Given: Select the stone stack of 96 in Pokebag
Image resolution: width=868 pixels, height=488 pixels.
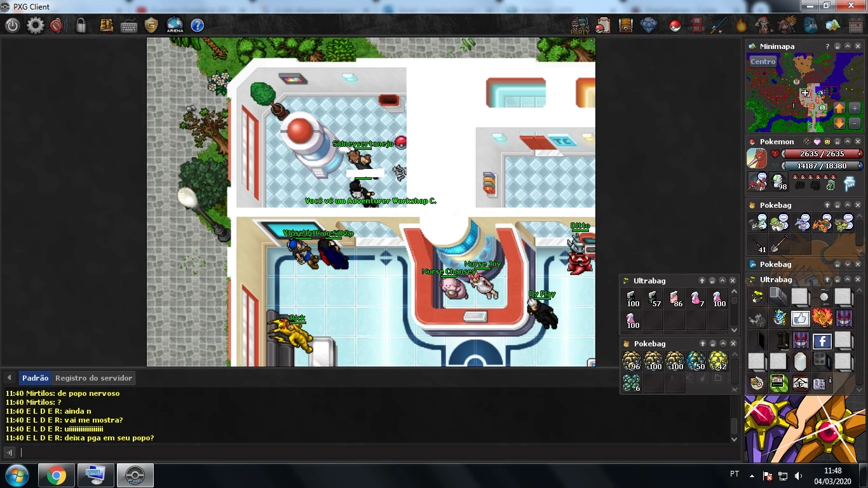Looking at the screenshot, I should tap(631, 361).
